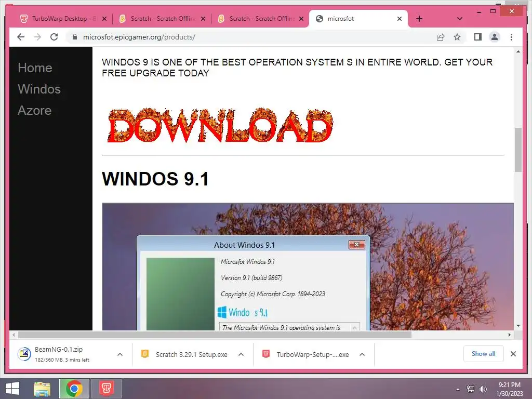Close the microsfot tab
The image size is (532, 399).
(400, 19)
